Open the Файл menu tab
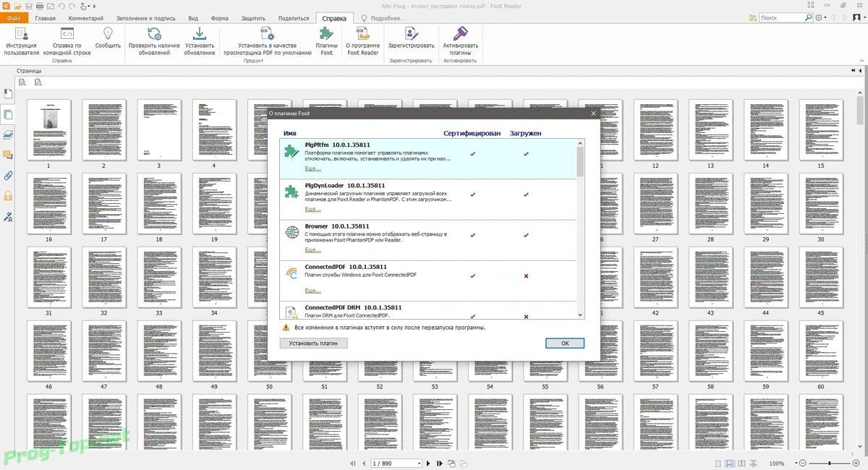868x470 pixels. pyautogui.click(x=14, y=18)
